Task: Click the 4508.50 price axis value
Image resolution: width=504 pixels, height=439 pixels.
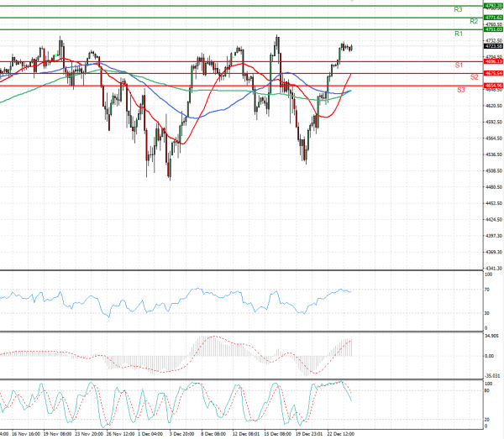Action: pos(494,171)
